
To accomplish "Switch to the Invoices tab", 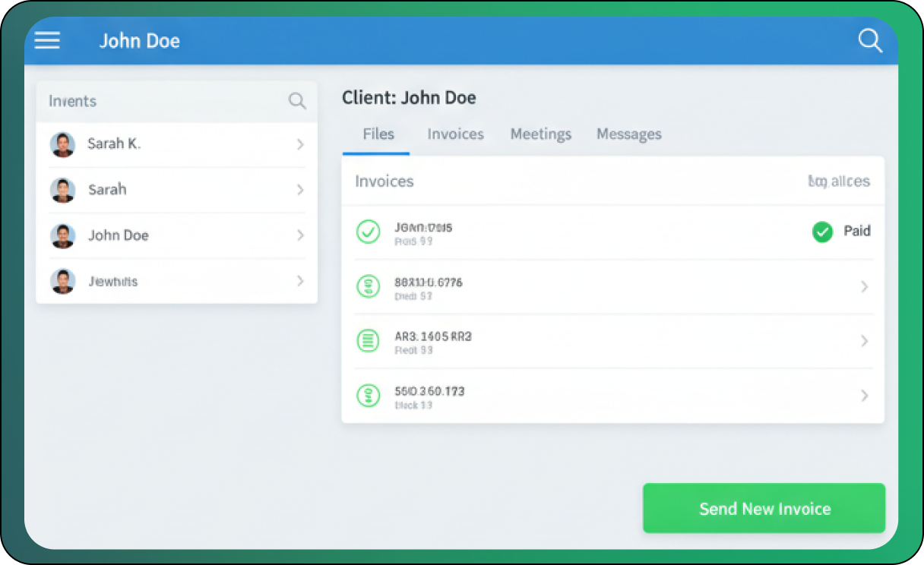I will (x=455, y=134).
